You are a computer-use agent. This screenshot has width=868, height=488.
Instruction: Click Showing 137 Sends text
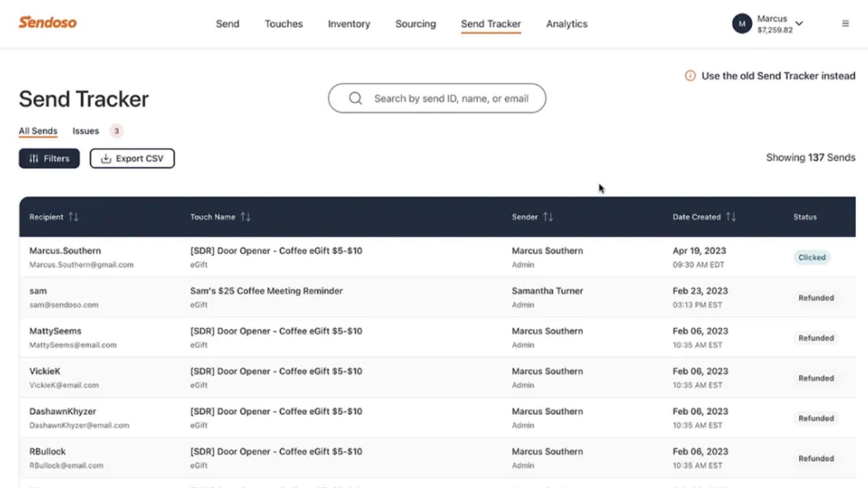click(x=810, y=158)
